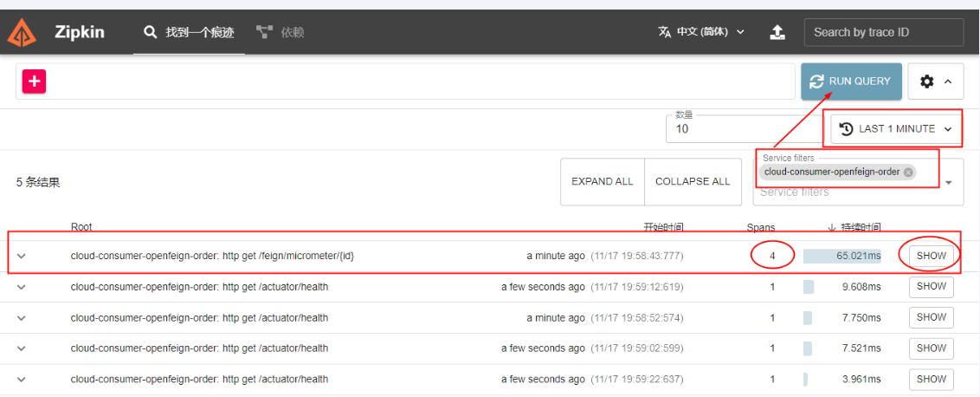The height and width of the screenshot is (397, 980).
Task: Expand the actuator/health row at 19:58:52:574
Action: click(22, 318)
